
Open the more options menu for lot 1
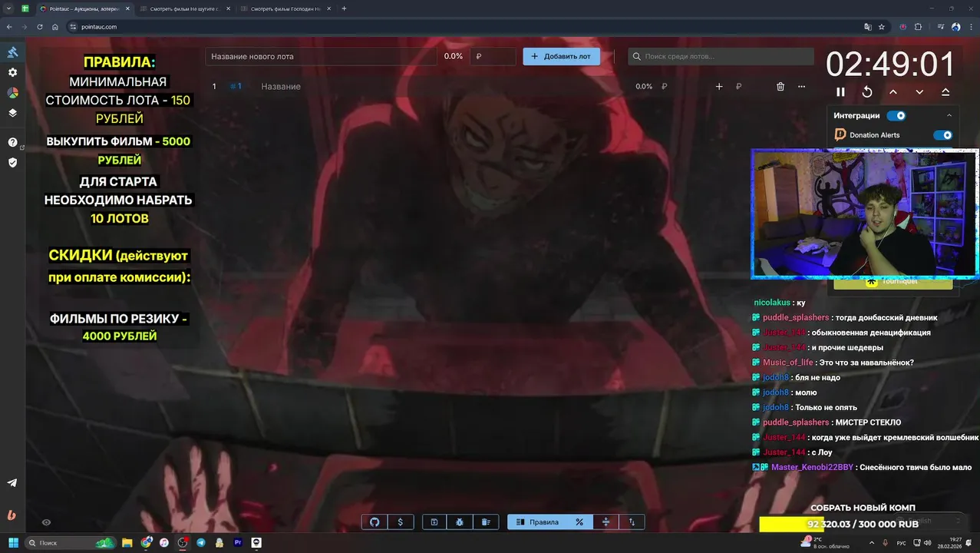point(801,87)
